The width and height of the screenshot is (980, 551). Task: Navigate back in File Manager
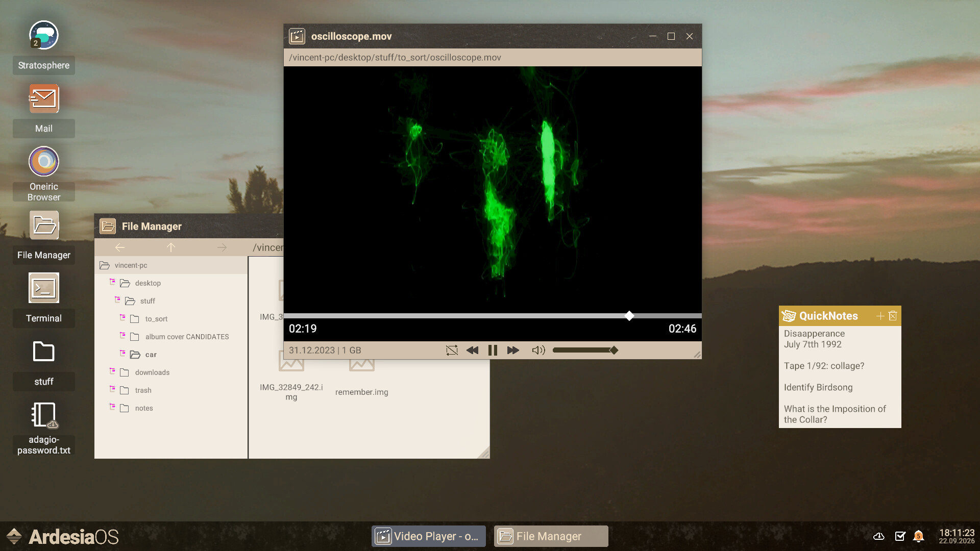[119, 247]
